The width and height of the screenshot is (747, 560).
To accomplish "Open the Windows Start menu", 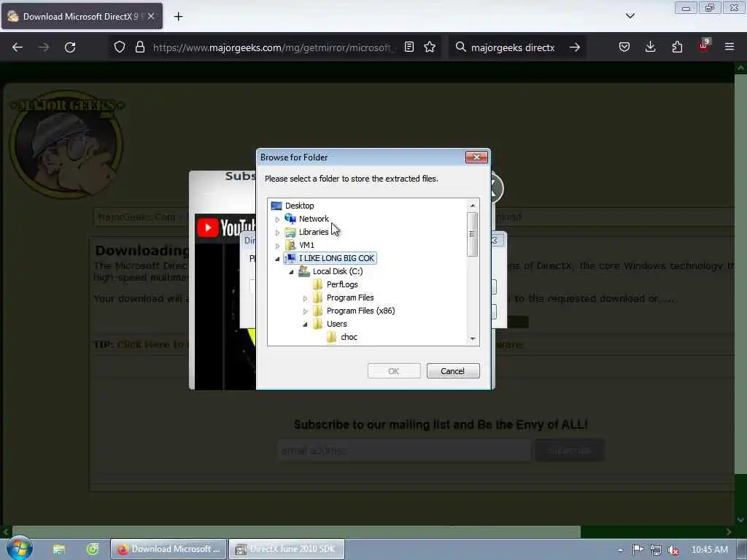I will point(19,548).
